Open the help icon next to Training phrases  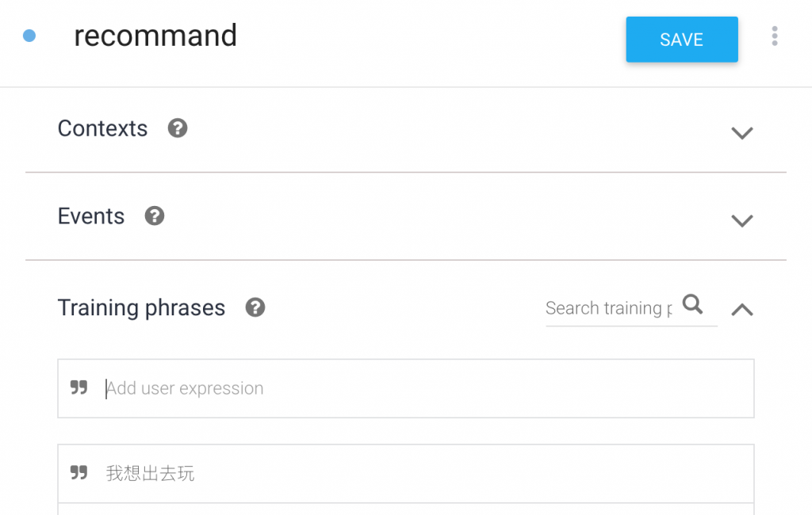point(255,307)
